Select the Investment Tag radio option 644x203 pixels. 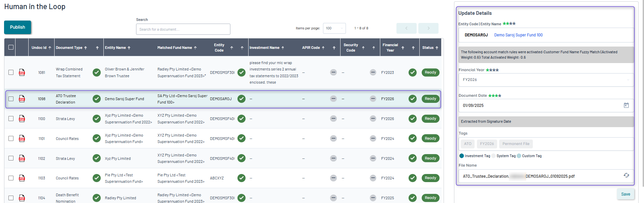pos(462,156)
